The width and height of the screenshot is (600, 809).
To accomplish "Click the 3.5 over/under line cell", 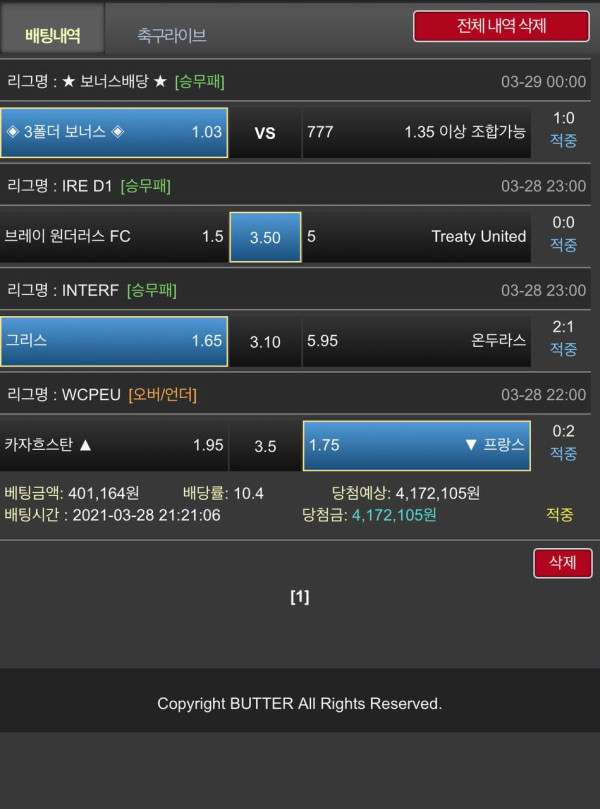I will 265,445.
